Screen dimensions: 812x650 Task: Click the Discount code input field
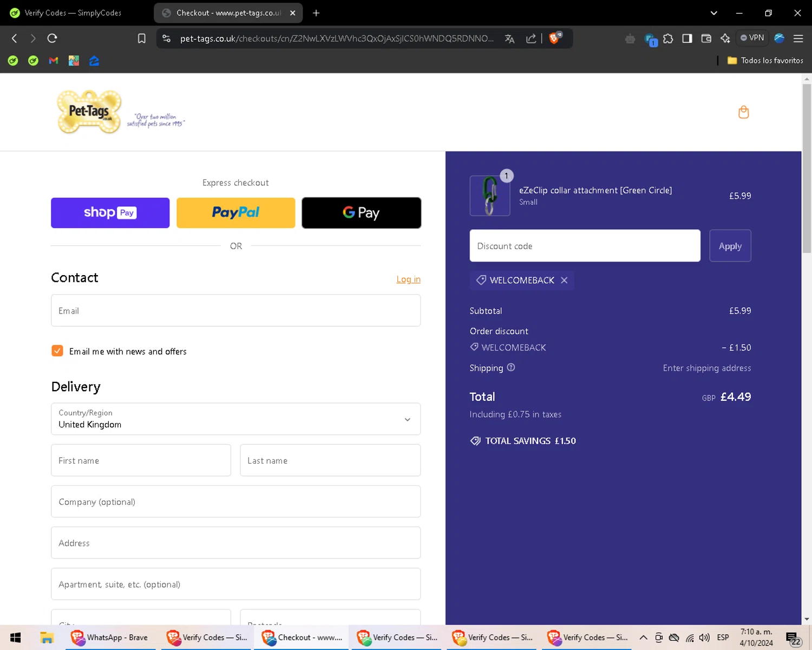coord(585,246)
